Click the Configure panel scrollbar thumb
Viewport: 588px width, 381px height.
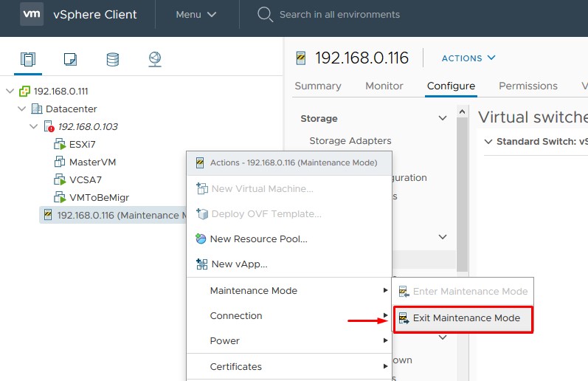click(x=462, y=194)
